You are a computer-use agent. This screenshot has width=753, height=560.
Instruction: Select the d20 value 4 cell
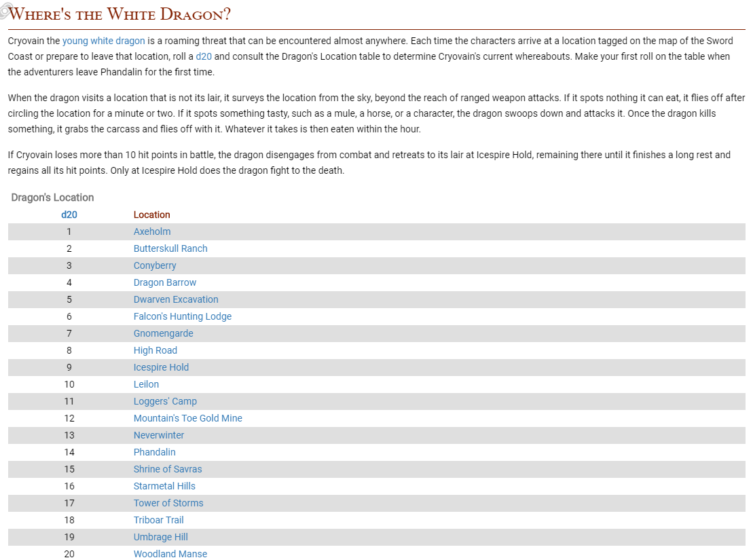click(69, 282)
